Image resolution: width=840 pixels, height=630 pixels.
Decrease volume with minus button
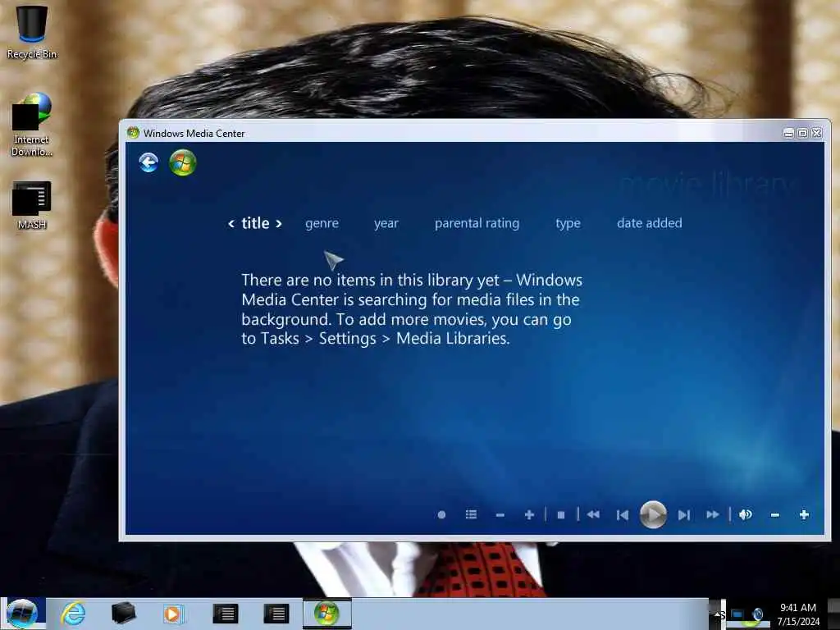click(774, 515)
